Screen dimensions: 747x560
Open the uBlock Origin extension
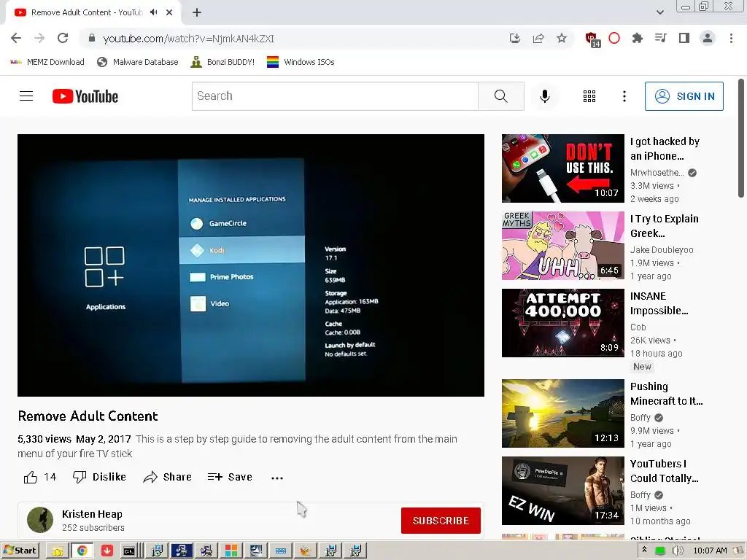tap(592, 39)
